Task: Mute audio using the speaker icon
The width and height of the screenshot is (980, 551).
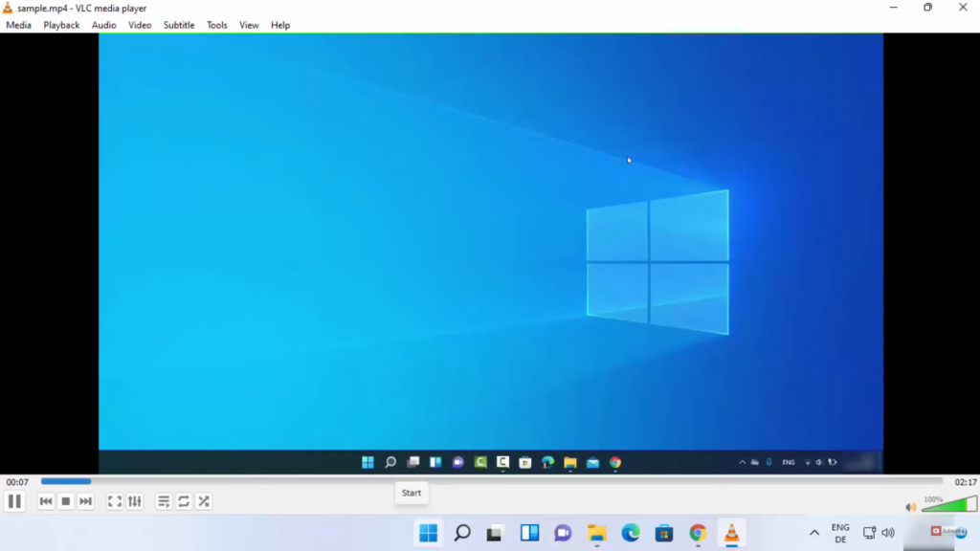Action: 910,507
